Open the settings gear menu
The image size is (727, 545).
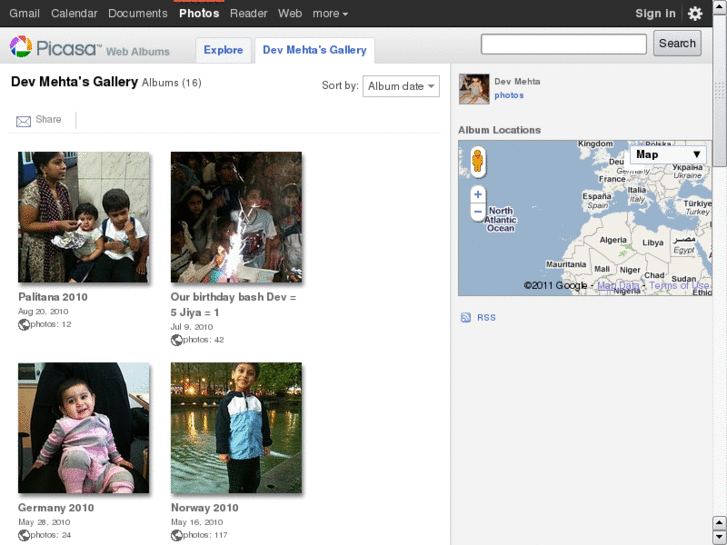pyautogui.click(x=695, y=14)
